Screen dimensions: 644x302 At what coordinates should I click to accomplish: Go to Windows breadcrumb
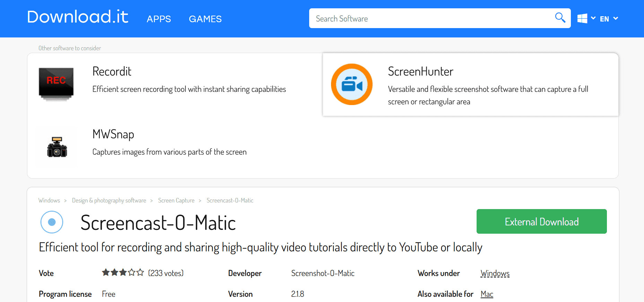pyautogui.click(x=49, y=200)
